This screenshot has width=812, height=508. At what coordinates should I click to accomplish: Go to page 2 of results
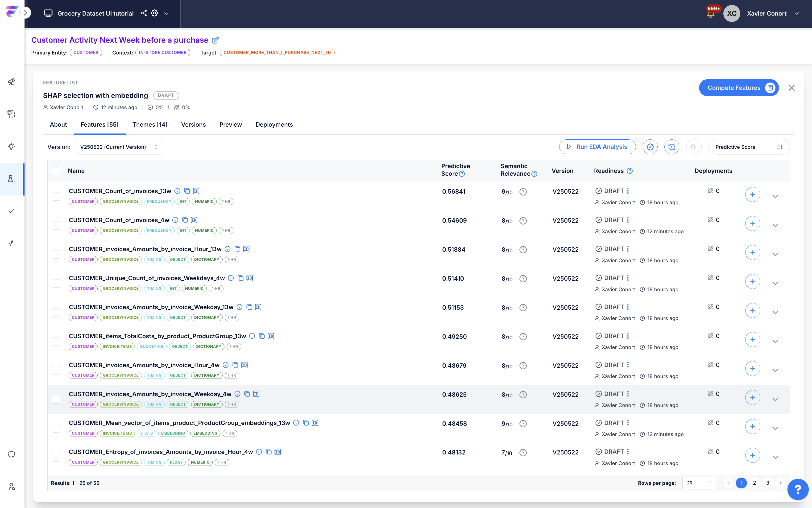(x=754, y=483)
